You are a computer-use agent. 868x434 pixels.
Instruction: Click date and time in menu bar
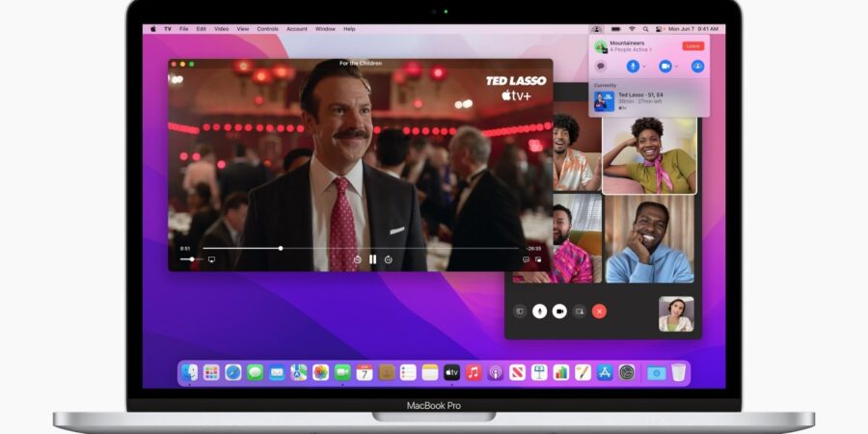(x=693, y=29)
